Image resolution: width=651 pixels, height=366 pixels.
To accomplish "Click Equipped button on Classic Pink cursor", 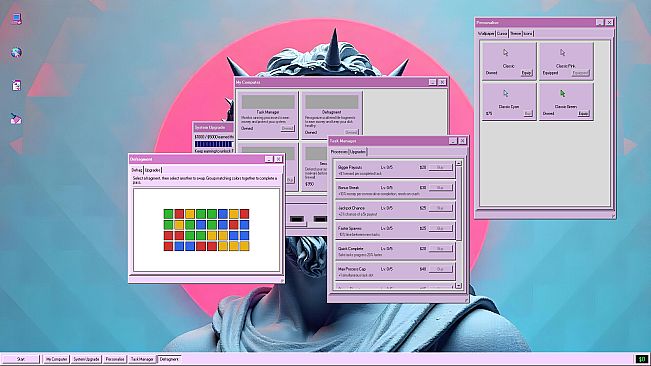I will pyautogui.click(x=580, y=73).
